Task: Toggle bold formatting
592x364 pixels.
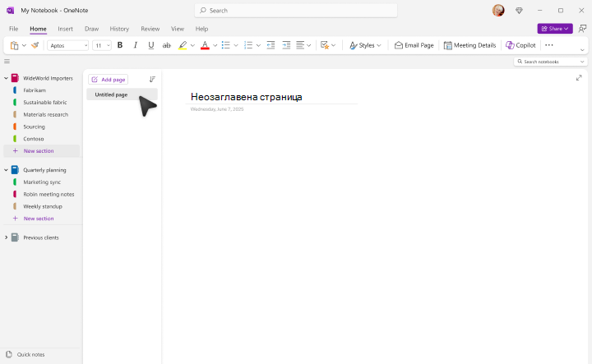Action: pos(120,45)
